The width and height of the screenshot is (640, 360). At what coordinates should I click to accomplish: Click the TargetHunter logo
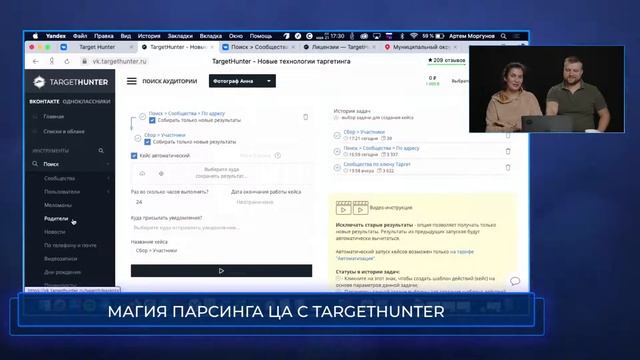pos(71,82)
